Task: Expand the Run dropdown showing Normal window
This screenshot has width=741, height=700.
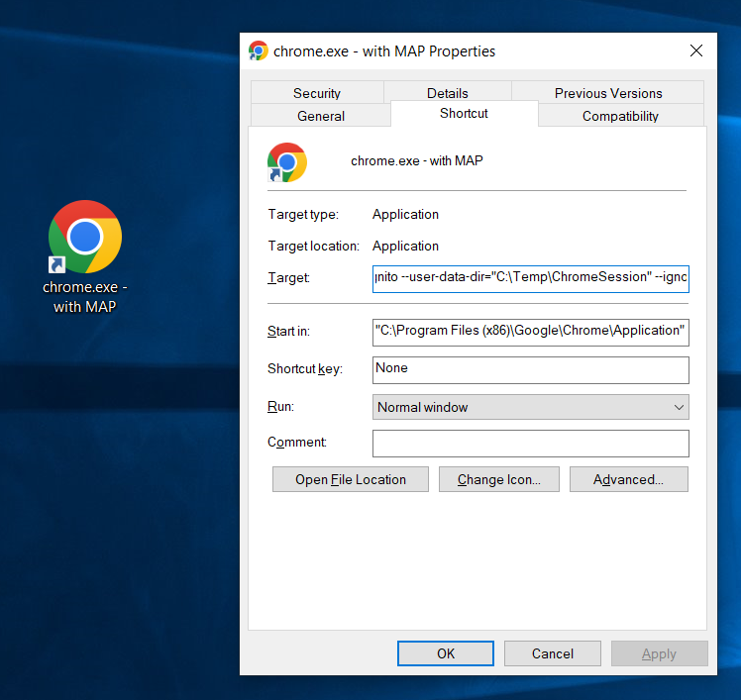Action: coord(530,407)
